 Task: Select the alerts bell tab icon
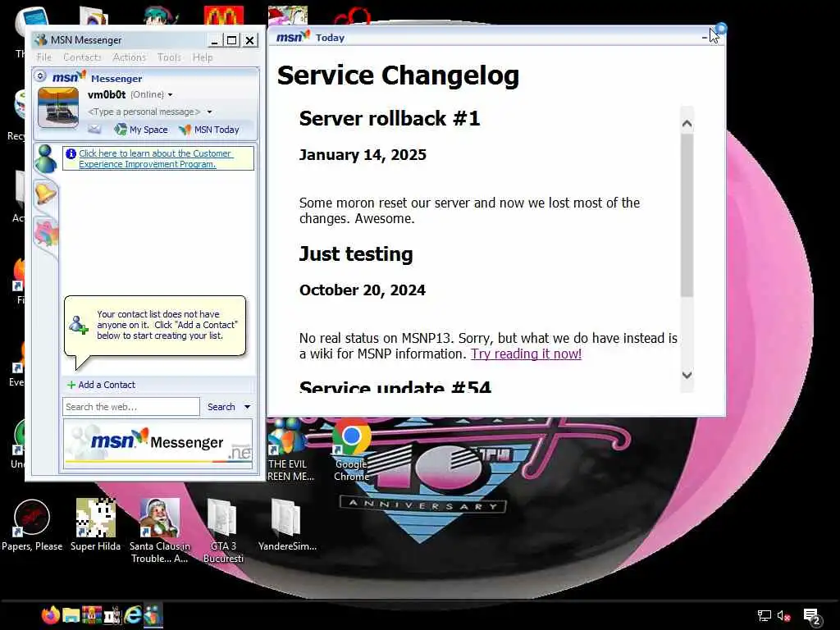tap(46, 194)
